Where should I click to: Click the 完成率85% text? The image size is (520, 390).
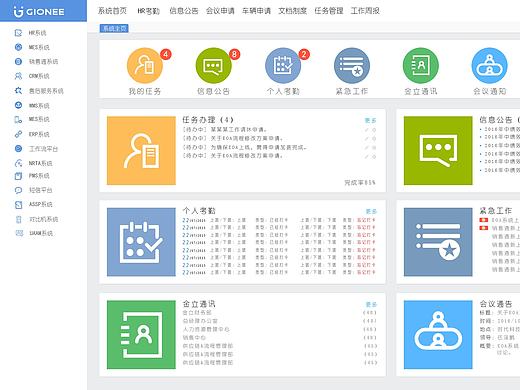click(x=360, y=183)
